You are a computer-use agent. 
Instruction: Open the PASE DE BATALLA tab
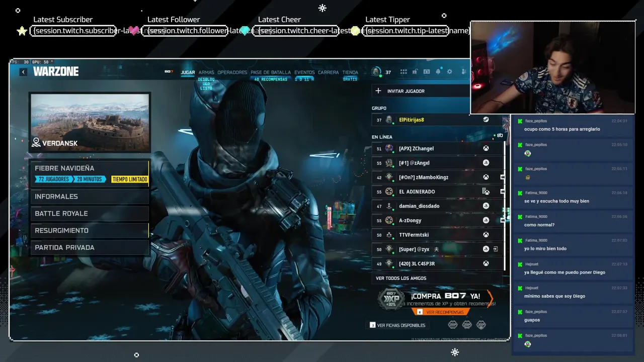tap(271, 72)
